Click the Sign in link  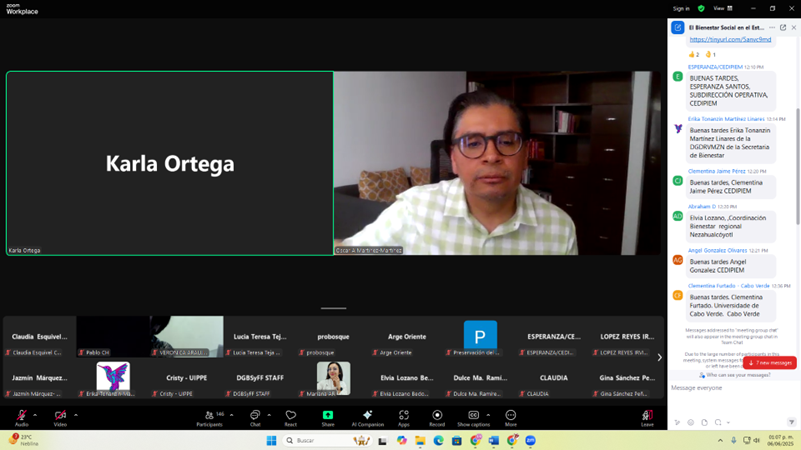click(681, 8)
